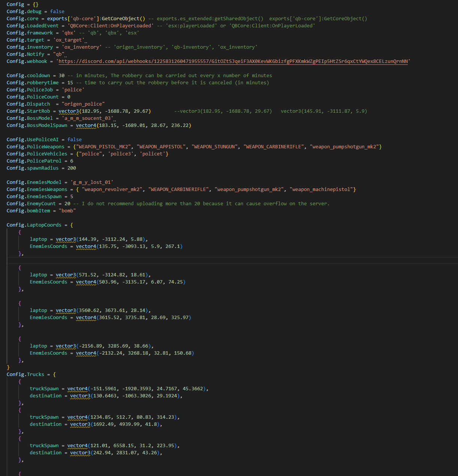Click the Config.BossModelSpawn variable name
The width and height of the screenshot is (458, 476).
[x=37, y=125]
